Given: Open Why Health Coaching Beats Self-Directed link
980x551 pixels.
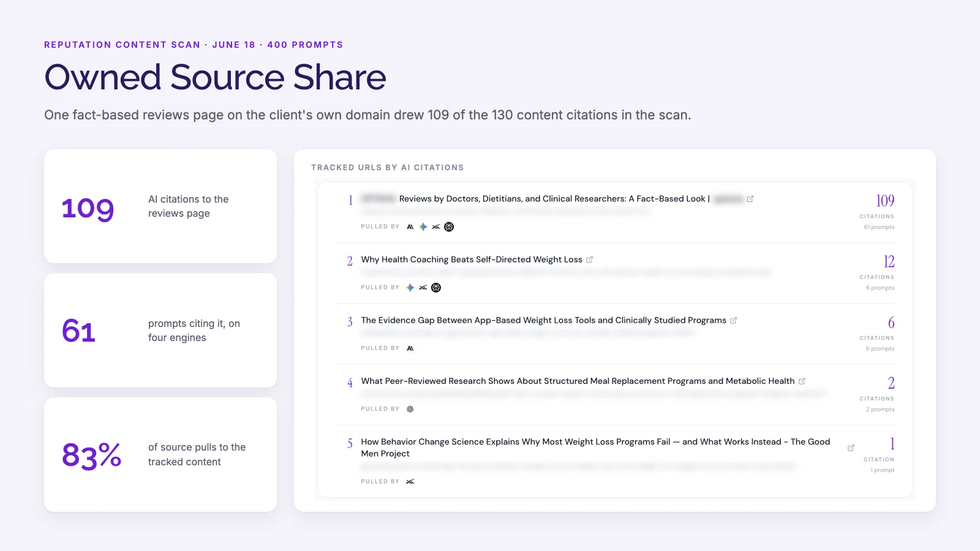Looking at the screenshot, I should click(472, 260).
